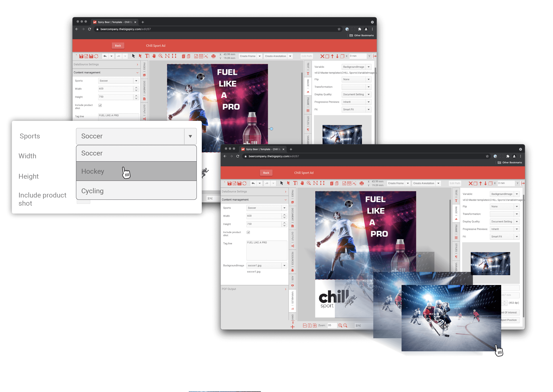Click the first Save icon in the back window toolbar
This screenshot has width=553, height=392.
coord(81,56)
